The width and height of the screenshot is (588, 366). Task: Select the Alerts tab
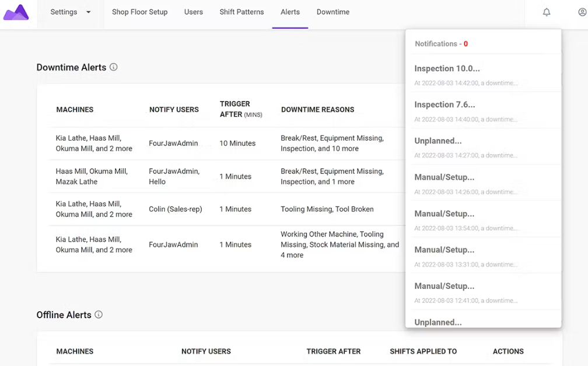290,12
